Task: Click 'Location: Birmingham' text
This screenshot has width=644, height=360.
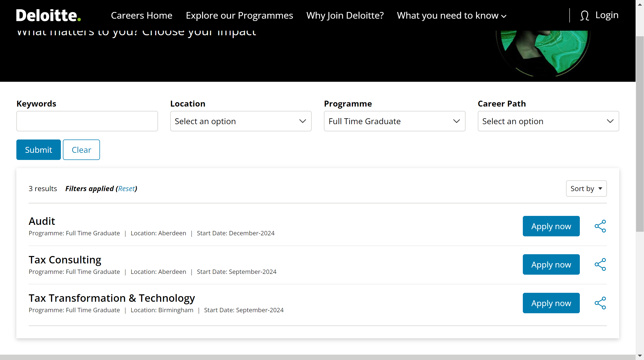Action: coord(162,310)
